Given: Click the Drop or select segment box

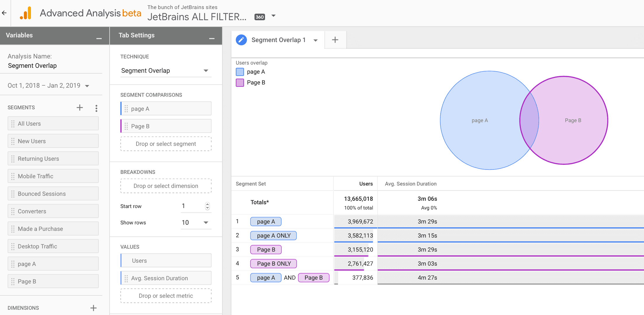Looking at the screenshot, I should [166, 144].
